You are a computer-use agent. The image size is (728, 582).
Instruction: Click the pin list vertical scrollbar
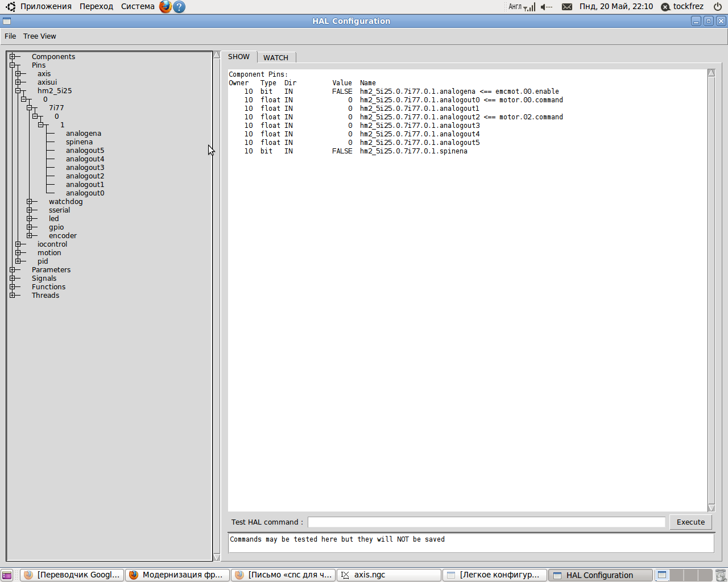[711, 290]
